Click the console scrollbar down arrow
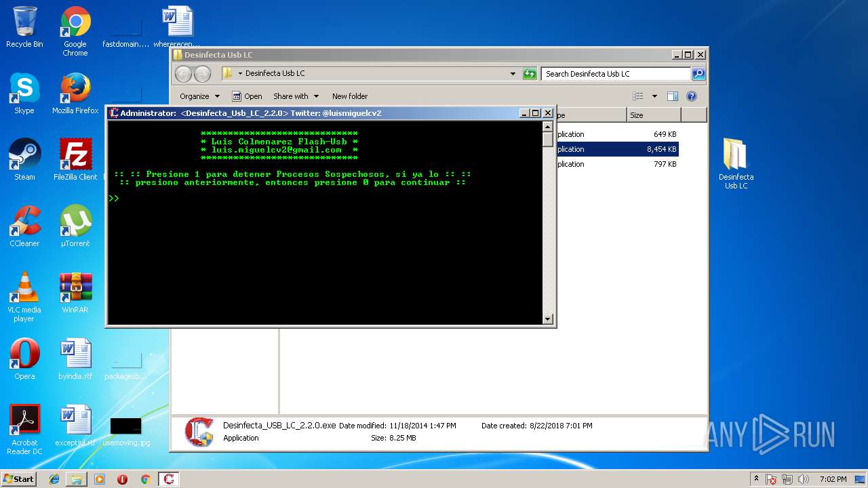The height and width of the screenshot is (488, 868). point(548,319)
